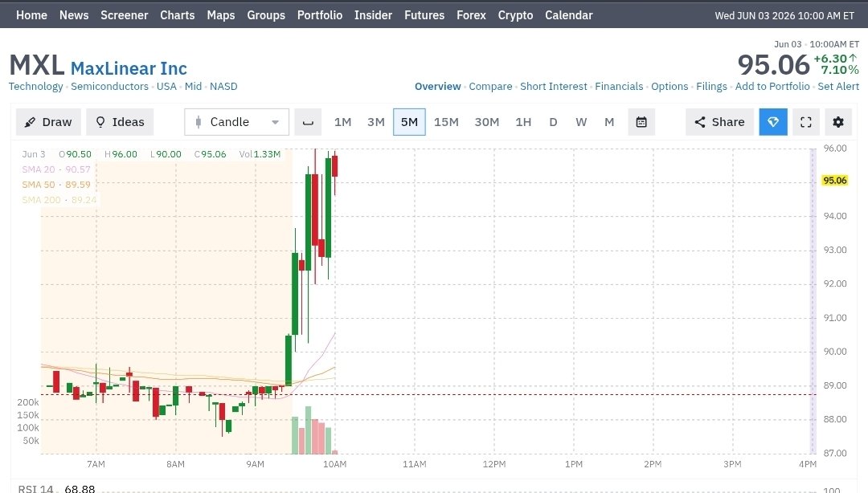Open Screener in top navigation
This screenshot has height=493, width=868.
[124, 15]
